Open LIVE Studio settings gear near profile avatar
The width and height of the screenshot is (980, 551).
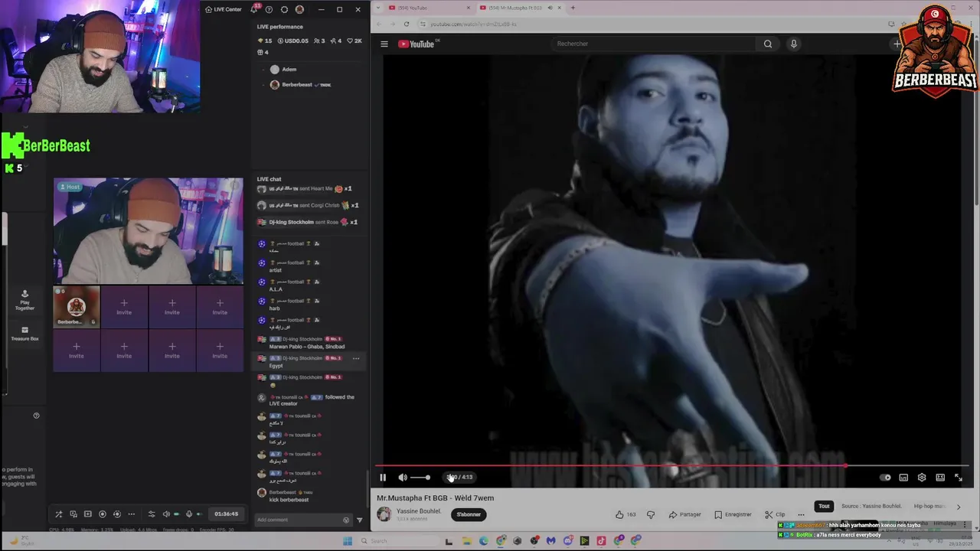coord(284,9)
